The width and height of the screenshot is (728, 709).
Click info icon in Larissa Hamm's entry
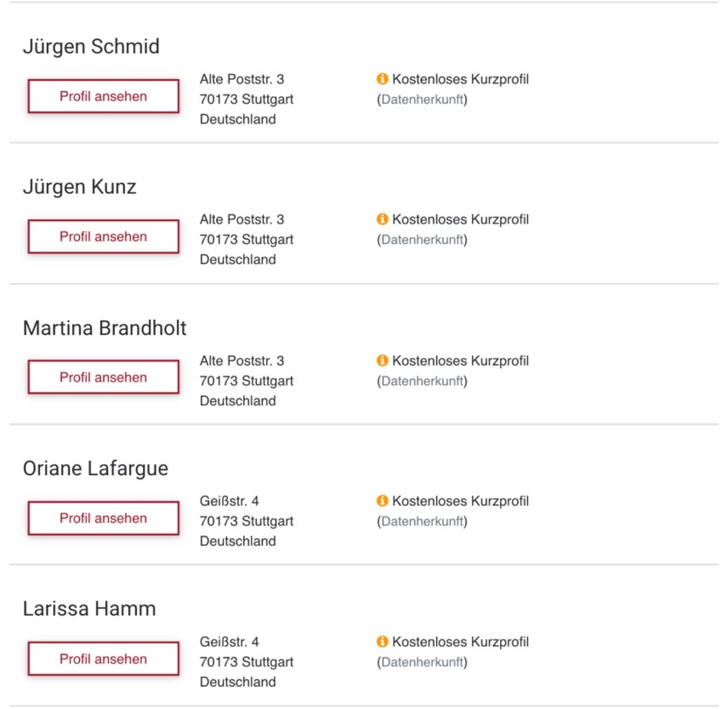pyautogui.click(x=382, y=641)
